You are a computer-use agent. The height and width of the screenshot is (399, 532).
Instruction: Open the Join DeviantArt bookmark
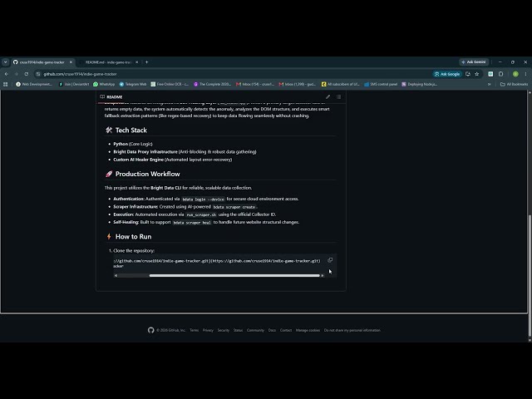[x=74, y=84]
